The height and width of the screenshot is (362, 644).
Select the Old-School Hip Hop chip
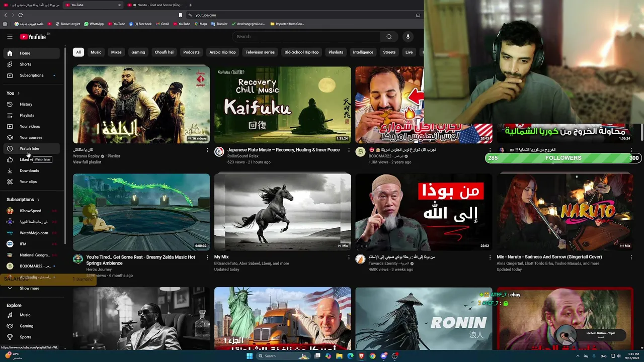[x=301, y=52]
